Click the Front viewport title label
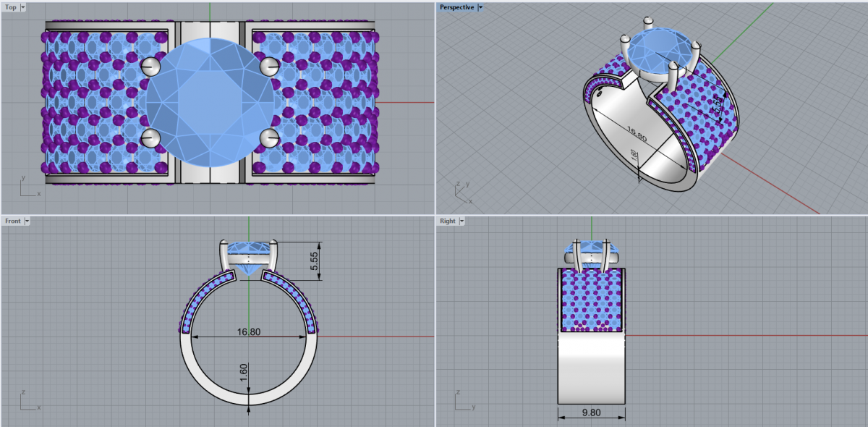This screenshot has height=427, width=868. coord(13,221)
